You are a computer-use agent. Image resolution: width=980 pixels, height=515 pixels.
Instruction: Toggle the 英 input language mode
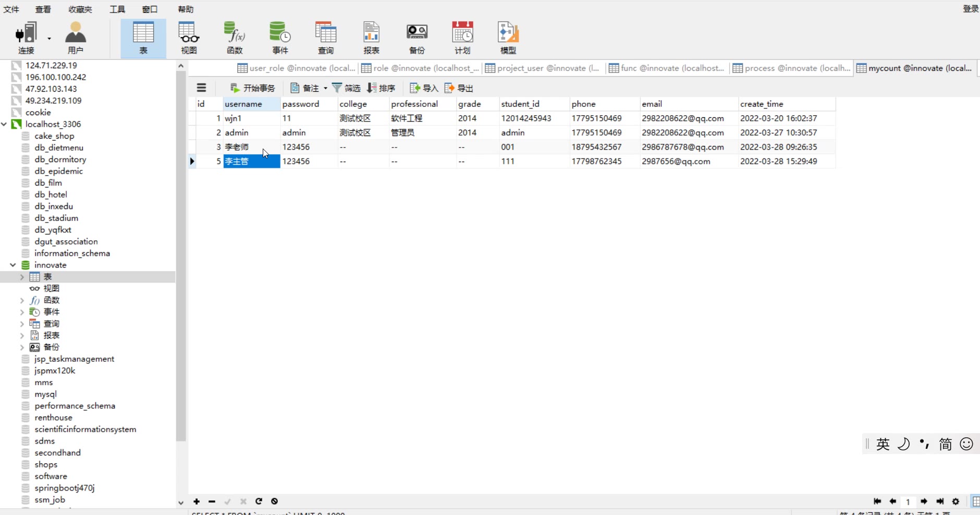883,444
